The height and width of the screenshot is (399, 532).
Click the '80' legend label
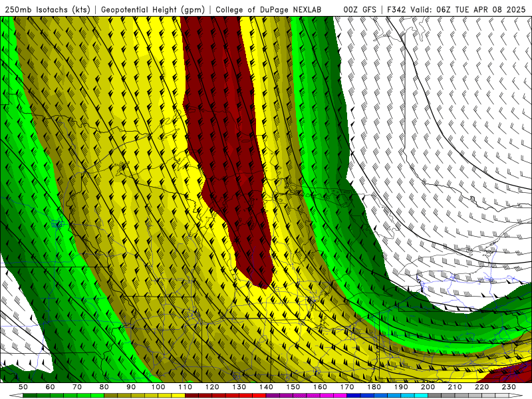click(x=104, y=387)
